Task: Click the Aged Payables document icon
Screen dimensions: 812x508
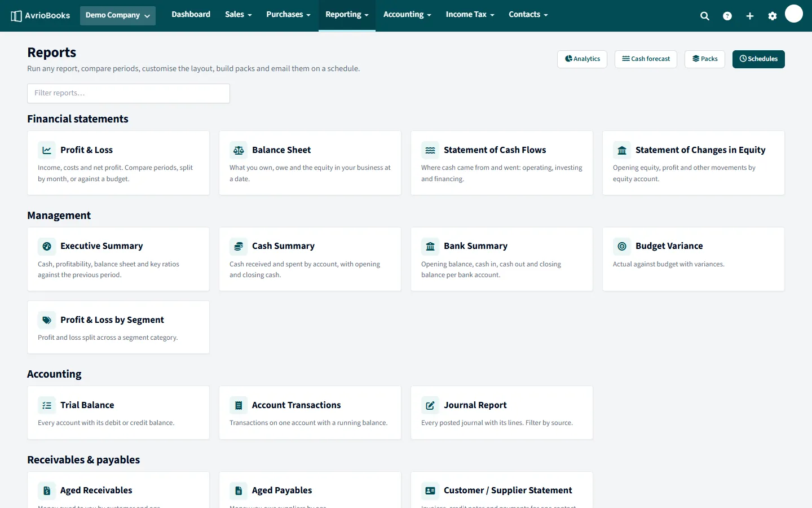Action: pyautogui.click(x=239, y=491)
